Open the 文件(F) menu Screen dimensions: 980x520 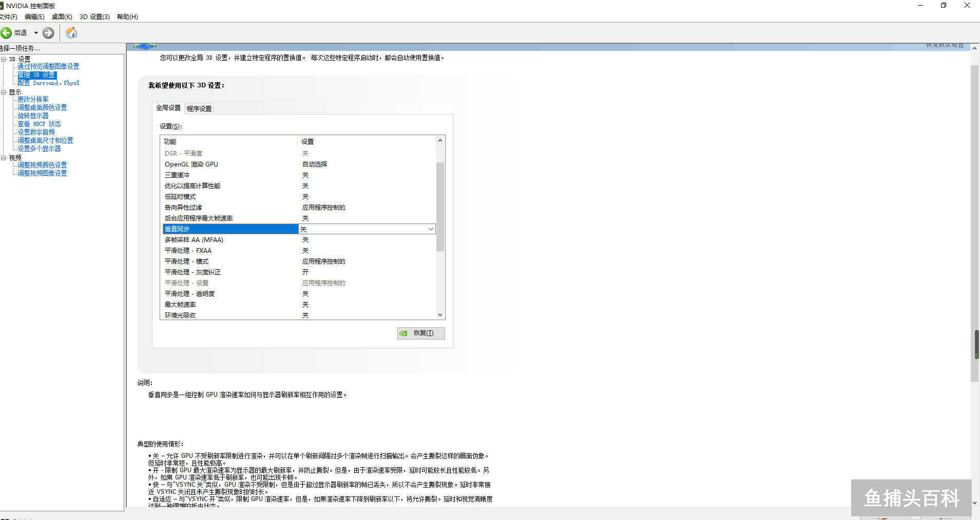pos(9,17)
